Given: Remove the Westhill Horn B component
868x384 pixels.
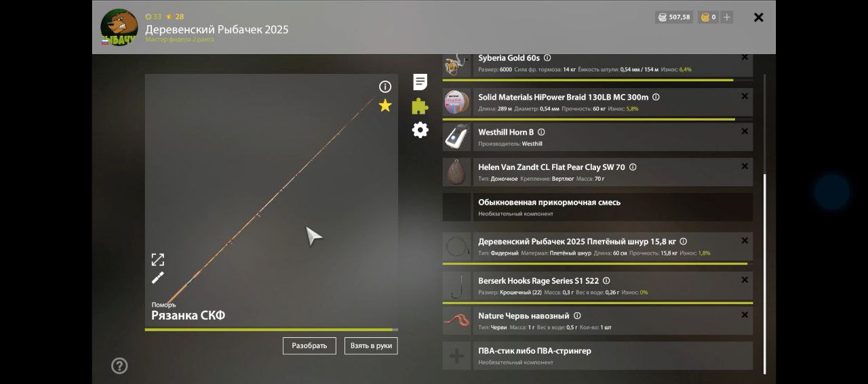Looking at the screenshot, I should click(x=745, y=131).
